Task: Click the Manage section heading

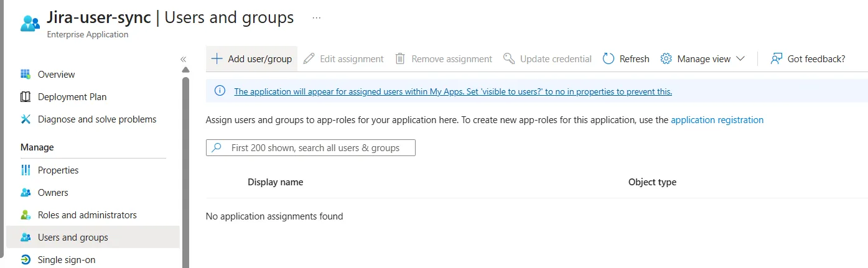Action: coord(37,147)
